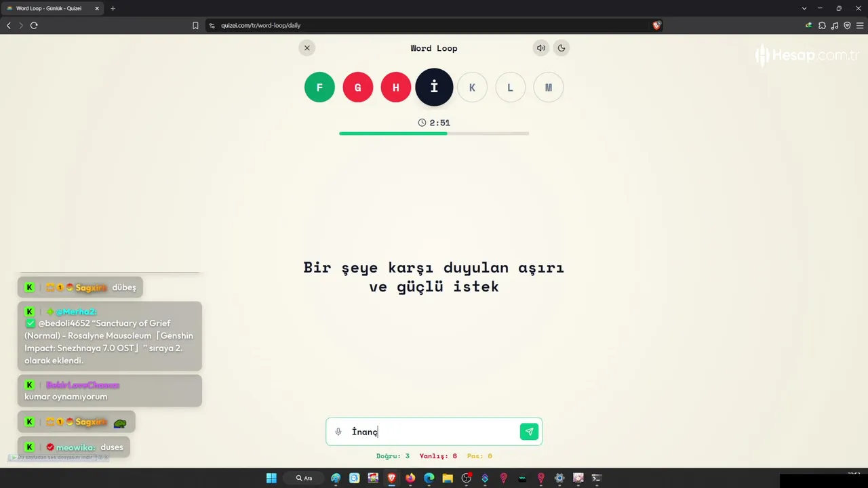This screenshot has width=868, height=488.
Task: Open the extensions puzzle icon
Action: 822,25
